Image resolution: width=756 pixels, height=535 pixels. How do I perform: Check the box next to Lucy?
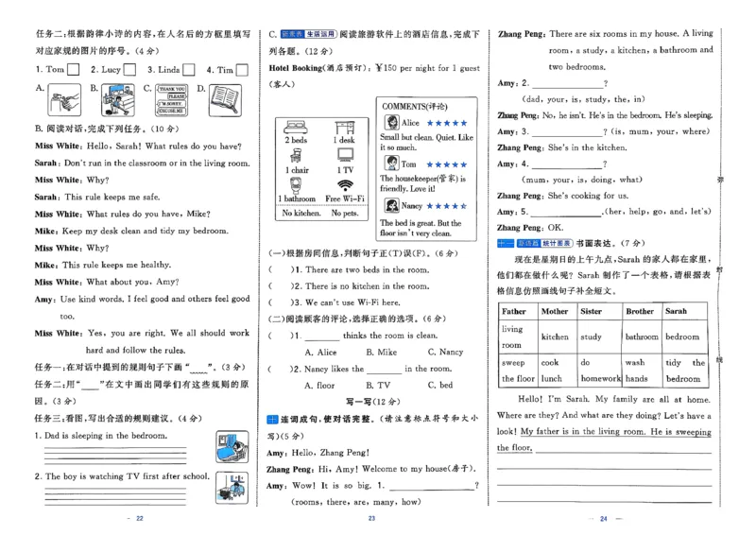click(129, 69)
